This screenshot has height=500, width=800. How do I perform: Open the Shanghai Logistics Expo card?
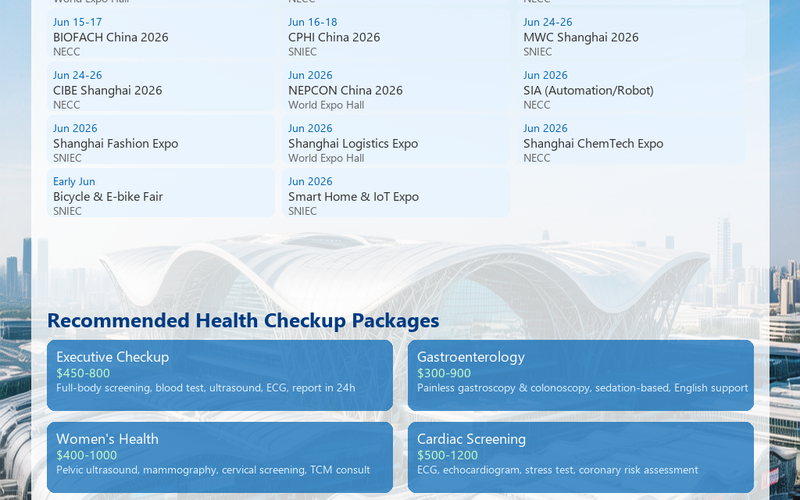396,141
